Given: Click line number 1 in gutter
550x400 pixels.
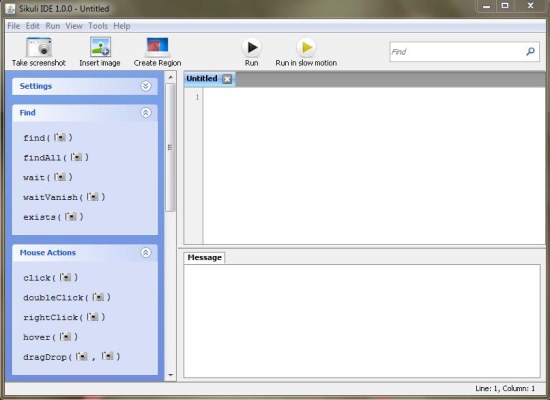Looking at the screenshot, I should pyautogui.click(x=197, y=97).
